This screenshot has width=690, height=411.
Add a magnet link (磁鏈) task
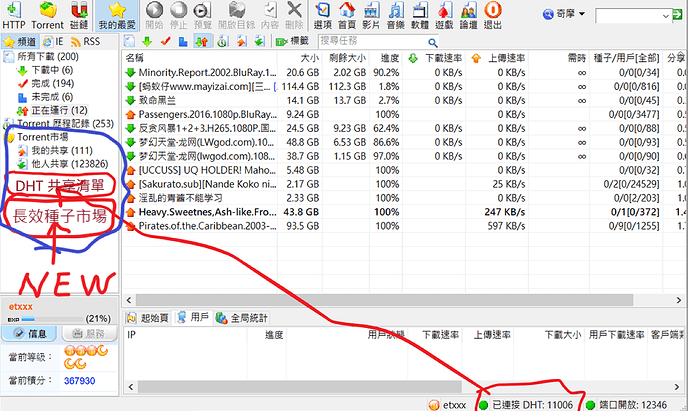pos(79,15)
